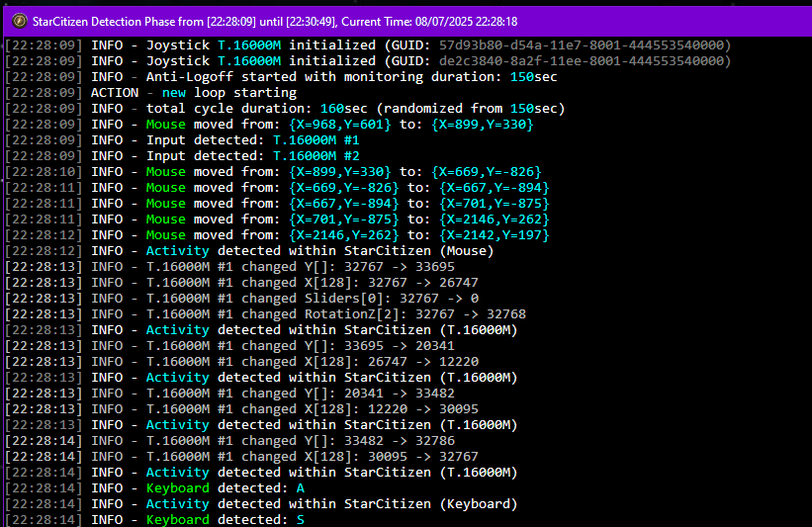Click the Sliders[0] 32767 -> 0 line
This screenshot has height=527, width=812.
(242, 299)
